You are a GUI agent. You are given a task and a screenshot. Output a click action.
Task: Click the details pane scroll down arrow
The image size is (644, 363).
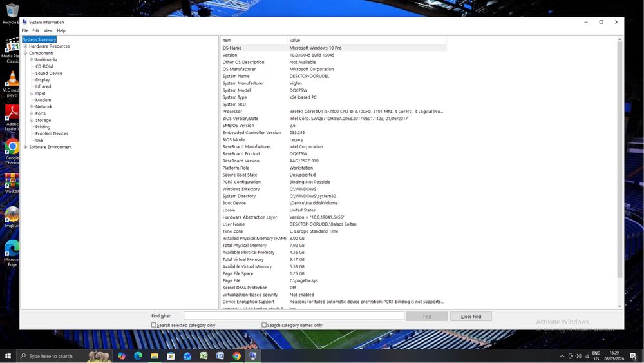point(620,306)
